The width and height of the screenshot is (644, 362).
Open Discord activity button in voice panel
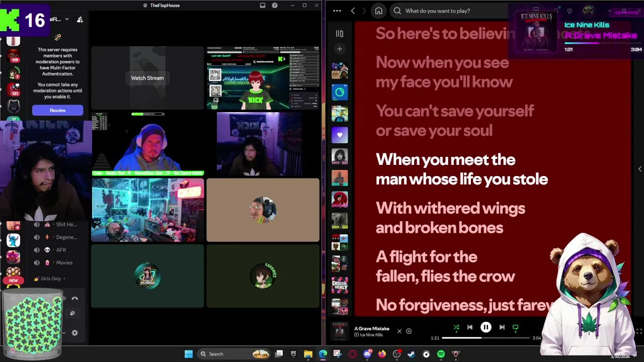(72, 313)
